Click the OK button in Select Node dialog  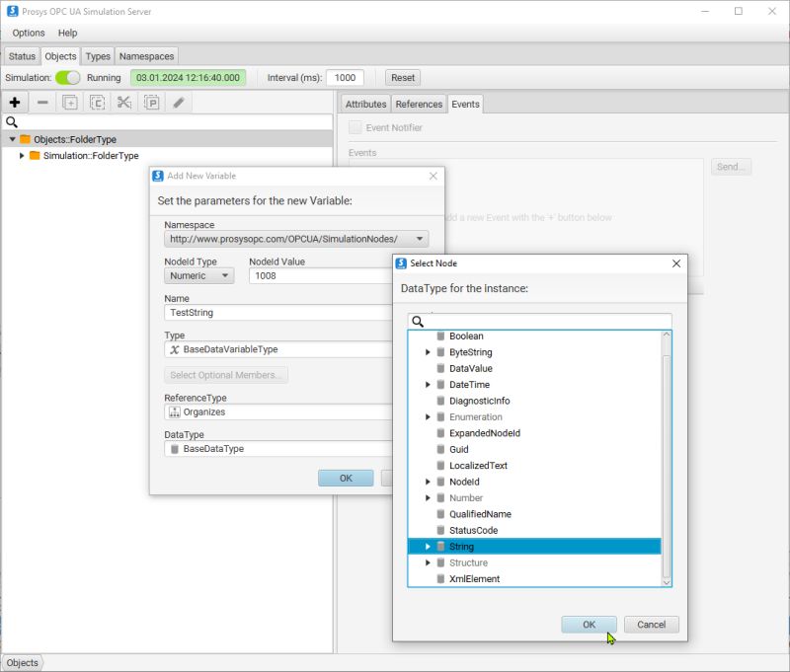pyautogui.click(x=588, y=624)
